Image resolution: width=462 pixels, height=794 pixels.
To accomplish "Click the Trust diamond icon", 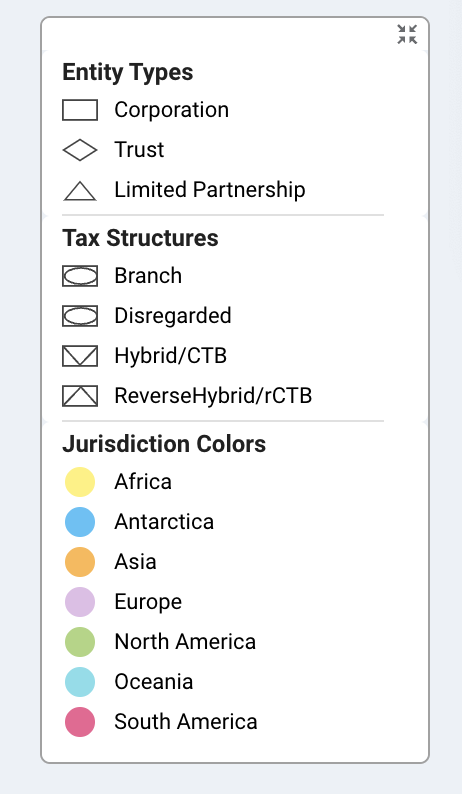I will point(80,150).
